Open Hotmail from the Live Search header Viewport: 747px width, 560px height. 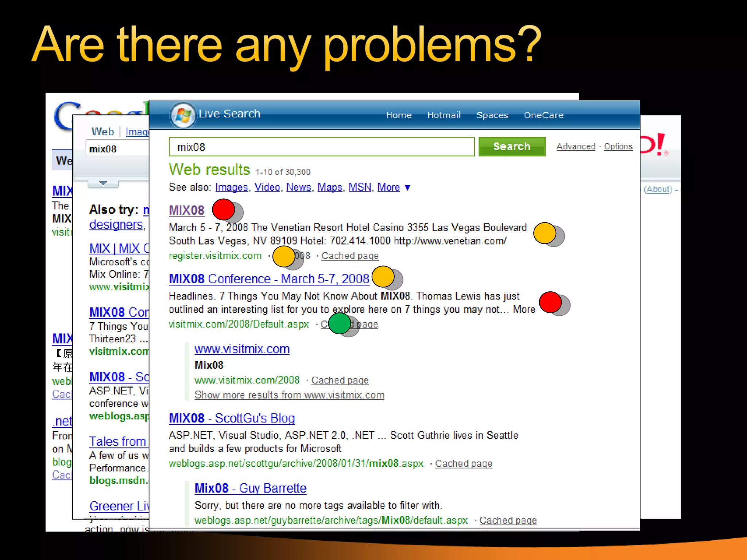[444, 115]
